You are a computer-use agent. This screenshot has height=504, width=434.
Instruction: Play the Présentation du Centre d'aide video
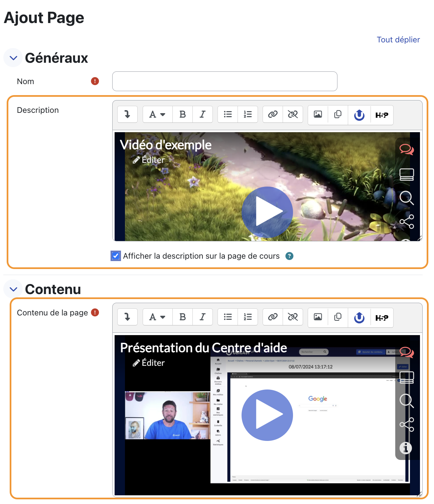pos(267,415)
